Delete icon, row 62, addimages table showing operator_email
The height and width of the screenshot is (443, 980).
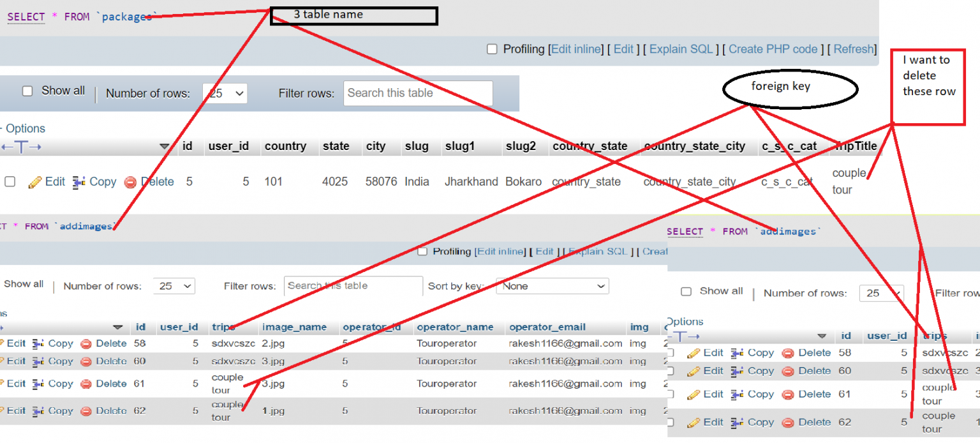point(86,411)
